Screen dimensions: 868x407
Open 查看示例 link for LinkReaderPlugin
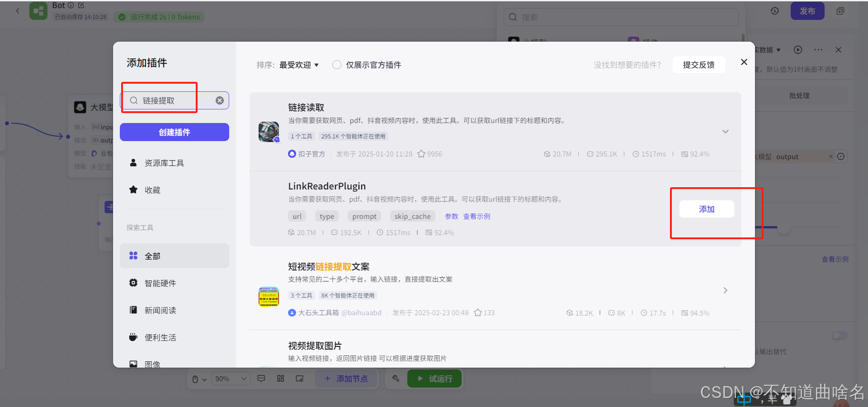click(x=476, y=216)
